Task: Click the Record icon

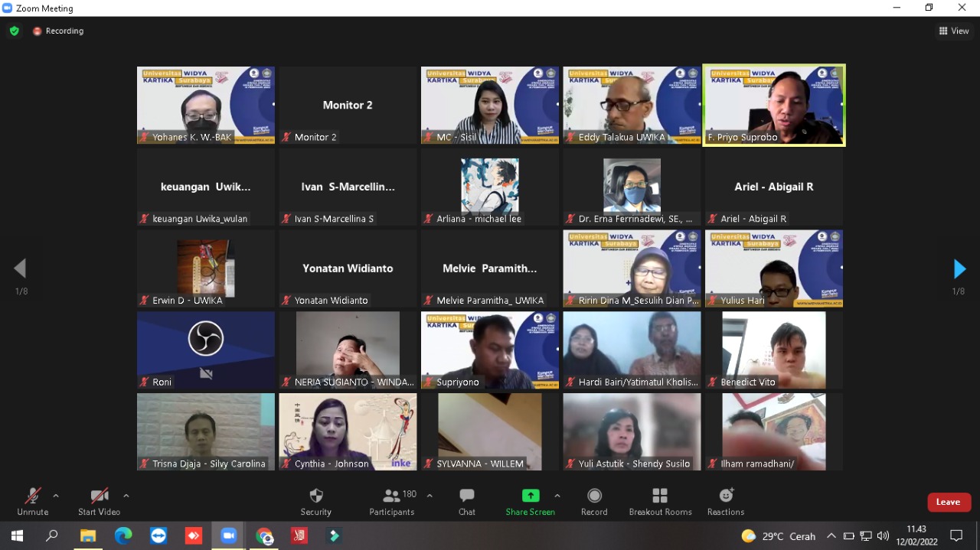Action: tap(594, 496)
